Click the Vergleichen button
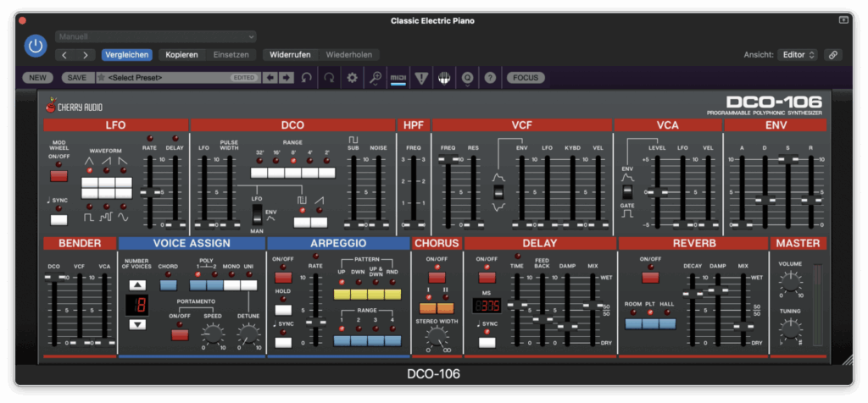Viewport: 868px width, 403px height. [127, 55]
